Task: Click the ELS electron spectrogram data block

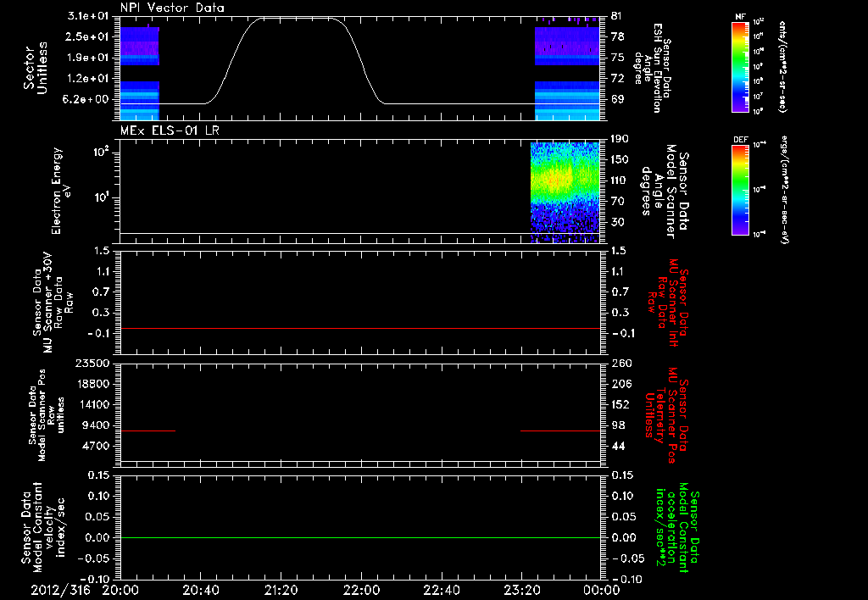Action: click(x=565, y=192)
